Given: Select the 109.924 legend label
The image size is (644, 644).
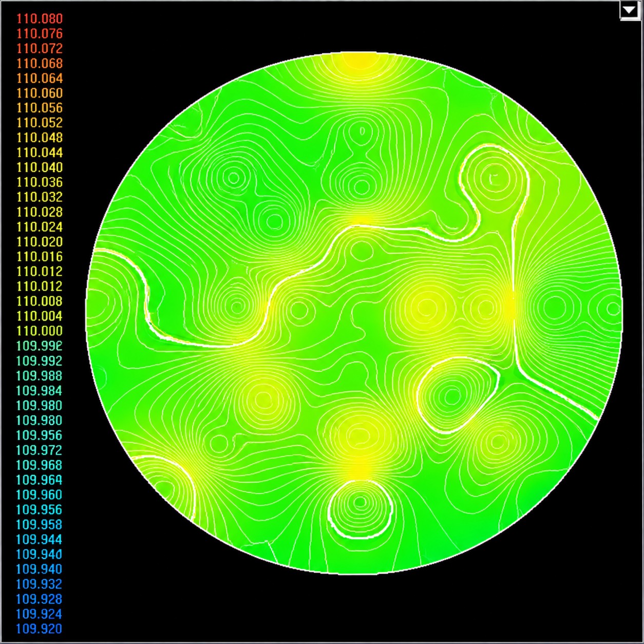Looking at the screenshot, I should pos(40,614).
